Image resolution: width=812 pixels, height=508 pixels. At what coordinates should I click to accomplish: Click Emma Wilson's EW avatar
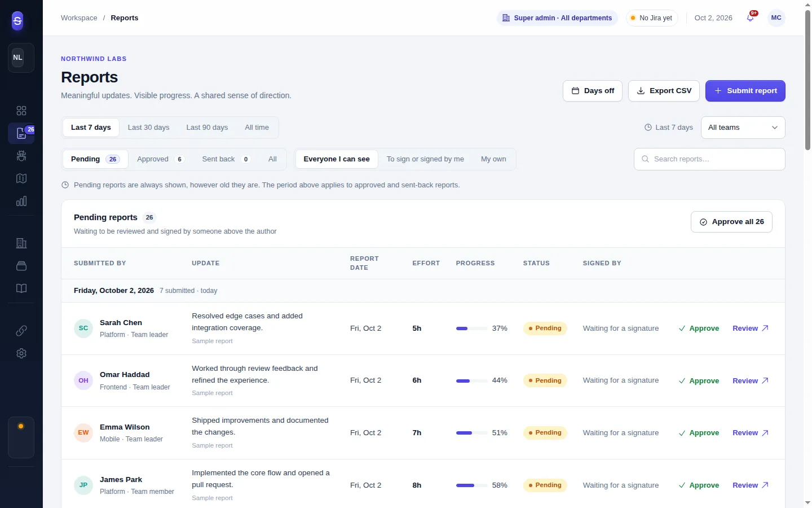click(x=83, y=433)
